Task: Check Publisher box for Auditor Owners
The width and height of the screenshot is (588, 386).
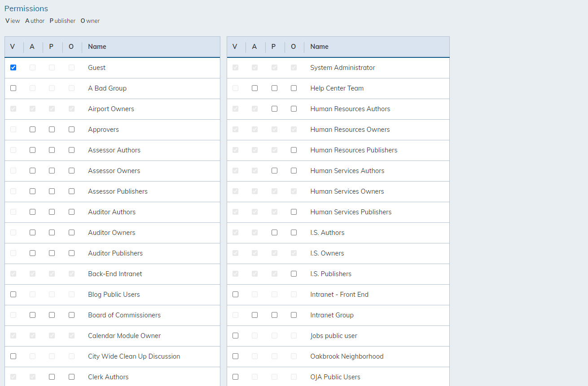Action: (52, 233)
